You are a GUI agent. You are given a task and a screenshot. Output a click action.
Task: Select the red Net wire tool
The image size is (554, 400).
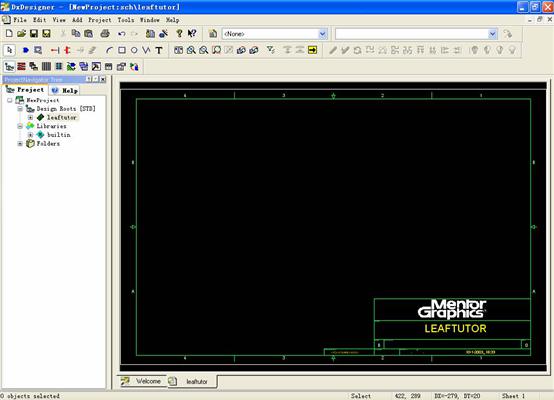point(55,50)
